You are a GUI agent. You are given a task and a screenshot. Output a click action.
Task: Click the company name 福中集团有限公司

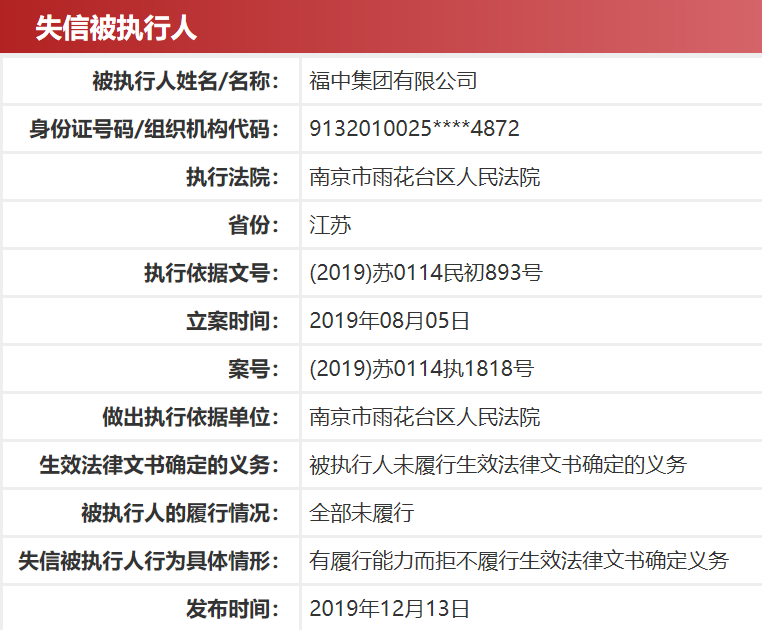tap(393, 81)
